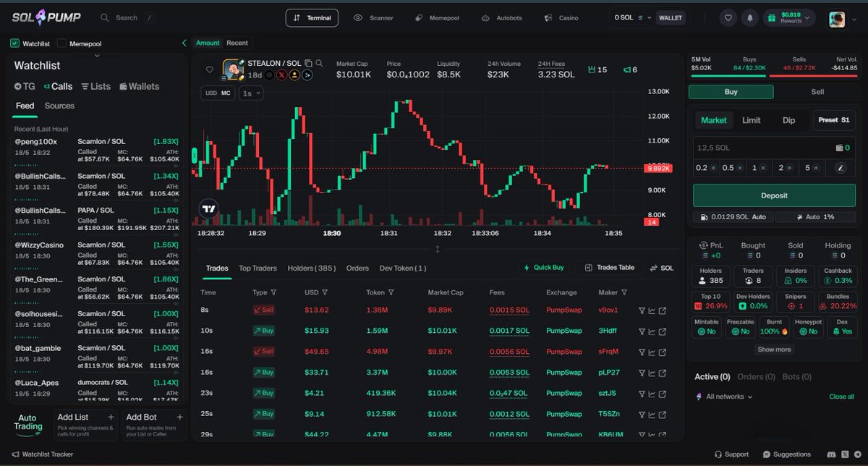Click the Auto 1% slippage setting
Viewport: 868px width, 466px height.
[x=815, y=217]
